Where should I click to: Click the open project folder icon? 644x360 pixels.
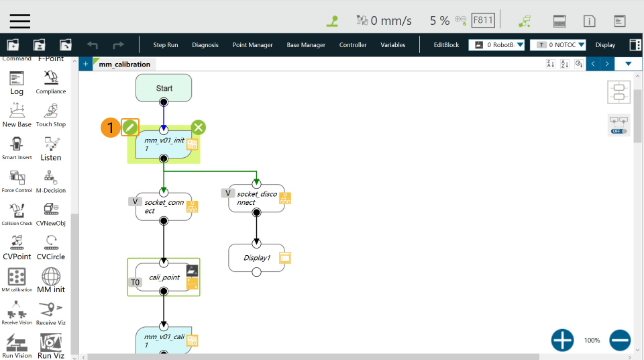coord(65,44)
